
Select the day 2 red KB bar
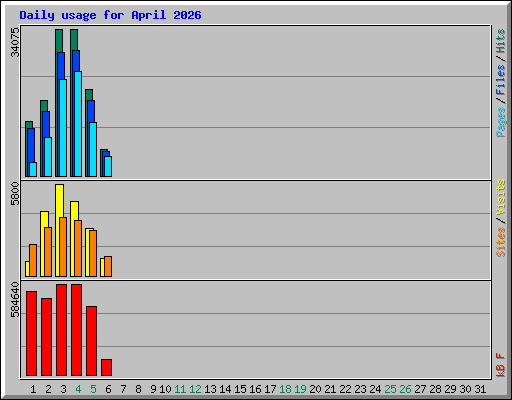[x=46, y=337]
